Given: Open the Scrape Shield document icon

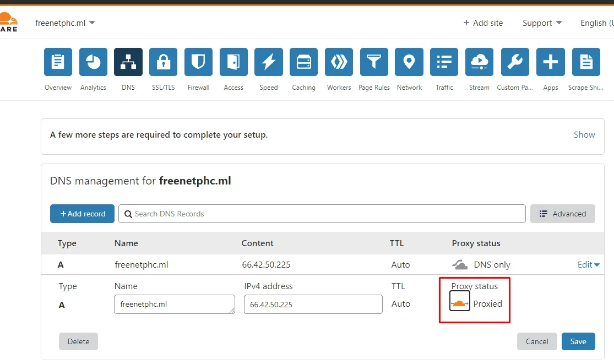Looking at the screenshot, I should (586, 62).
